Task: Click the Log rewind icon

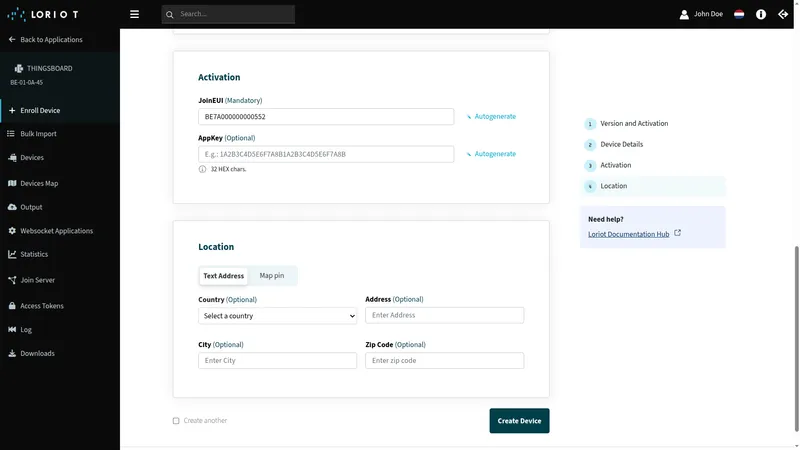Action: coord(12,330)
